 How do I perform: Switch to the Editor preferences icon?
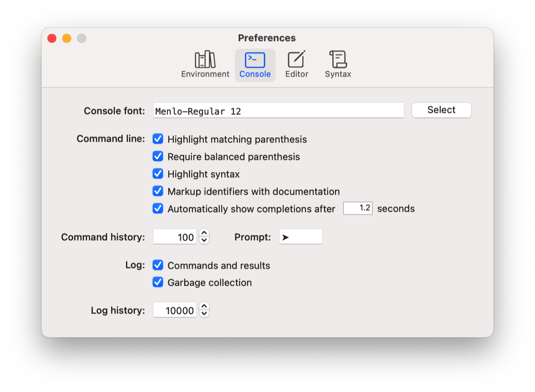296,59
